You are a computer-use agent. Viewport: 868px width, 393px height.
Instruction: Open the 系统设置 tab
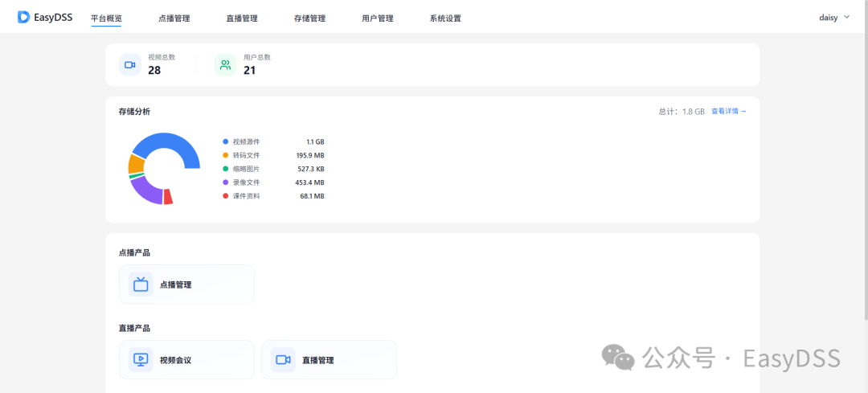pos(445,18)
